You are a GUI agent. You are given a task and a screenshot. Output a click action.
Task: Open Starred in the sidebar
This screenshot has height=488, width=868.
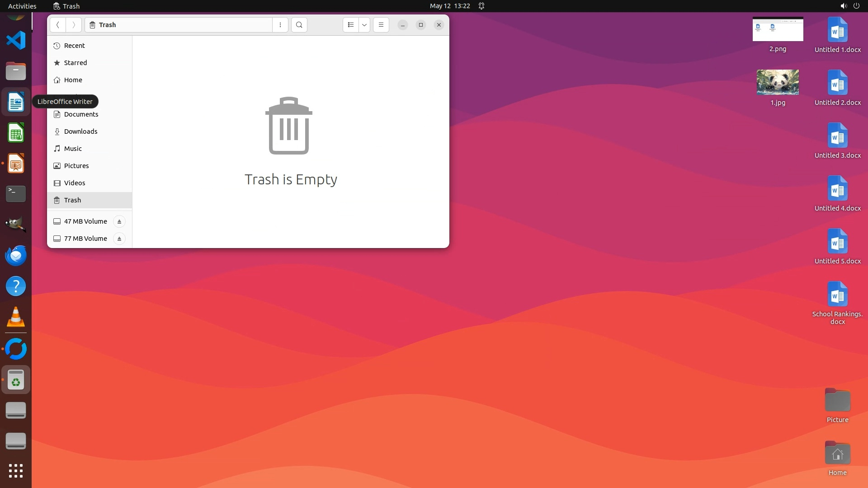(x=75, y=63)
